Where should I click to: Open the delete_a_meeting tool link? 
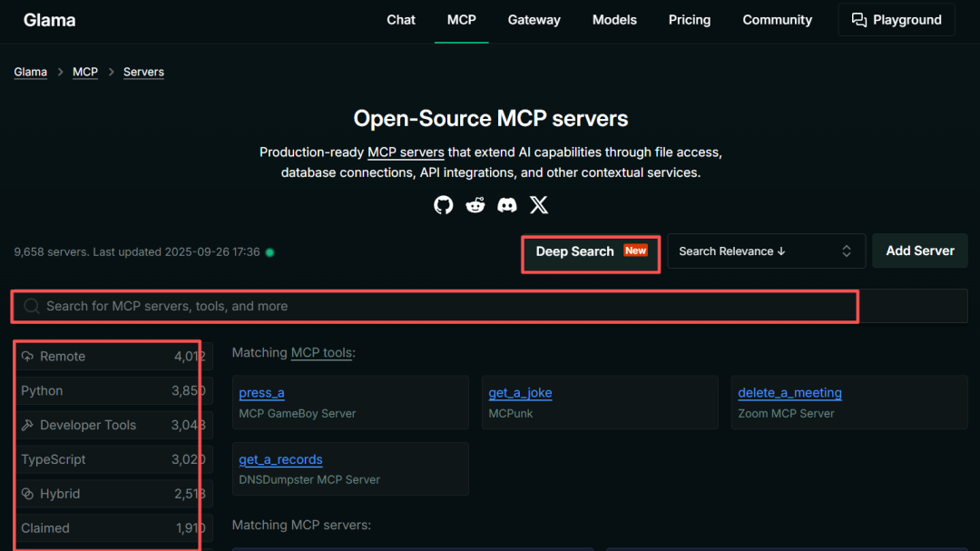pos(789,393)
